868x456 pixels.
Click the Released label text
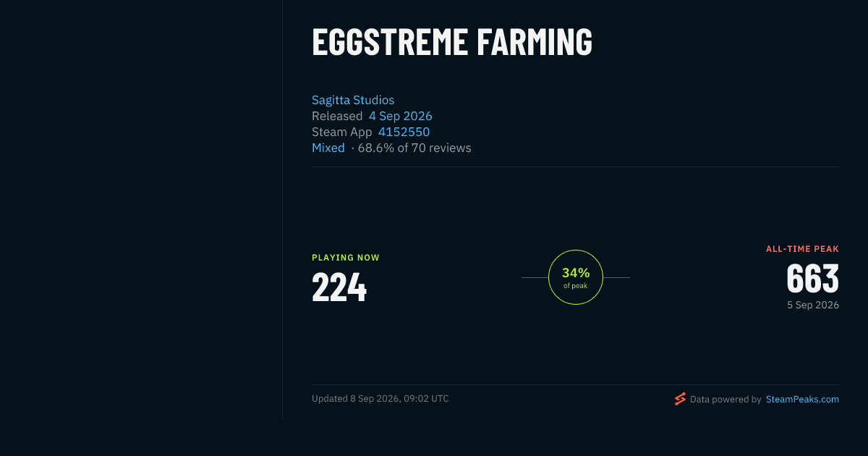click(x=337, y=116)
